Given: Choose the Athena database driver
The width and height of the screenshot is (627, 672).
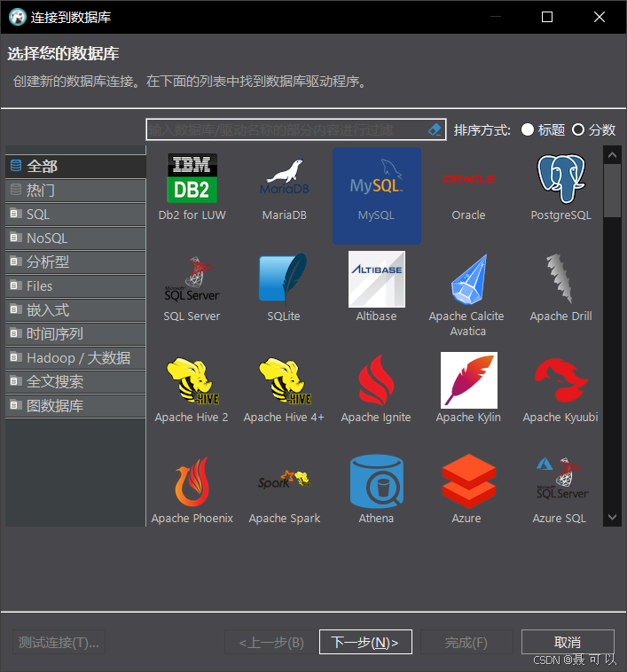Looking at the screenshot, I should (x=376, y=490).
